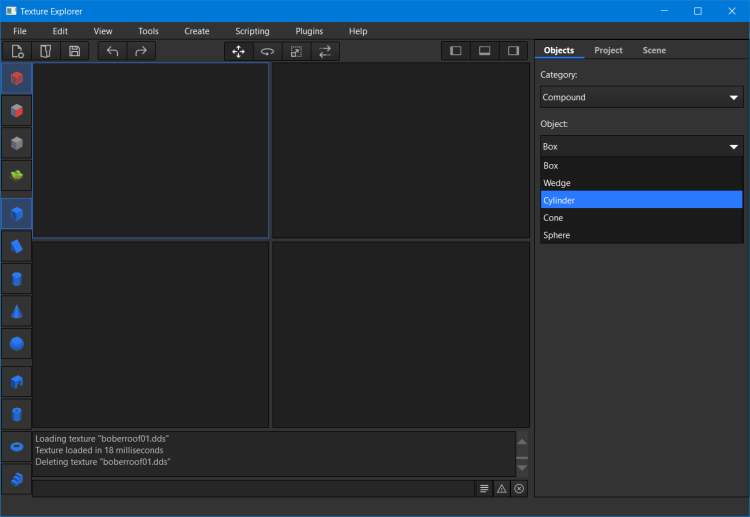
Task: Choose Cylinder from the Object list
Action: (x=640, y=200)
